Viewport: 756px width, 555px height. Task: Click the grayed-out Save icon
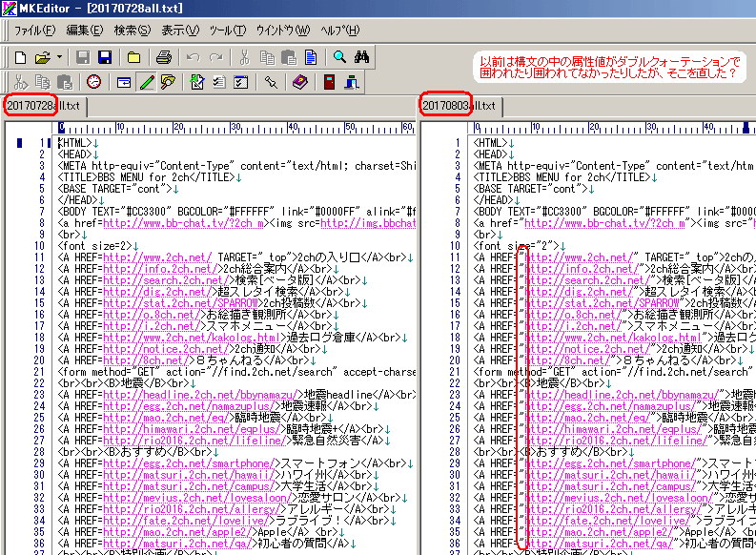click(x=83, y=57)
